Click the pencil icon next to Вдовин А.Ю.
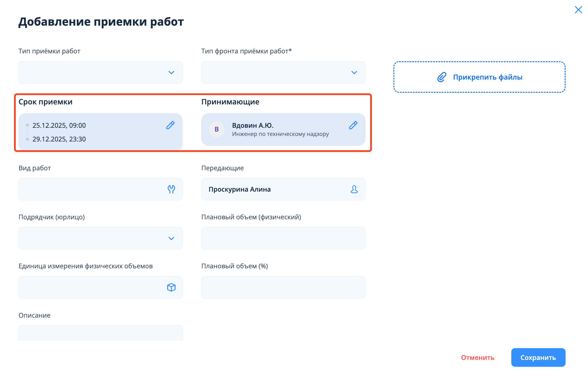Image resolution: width=588 pixels, height=378 pixels. click(x=353, y=125)
